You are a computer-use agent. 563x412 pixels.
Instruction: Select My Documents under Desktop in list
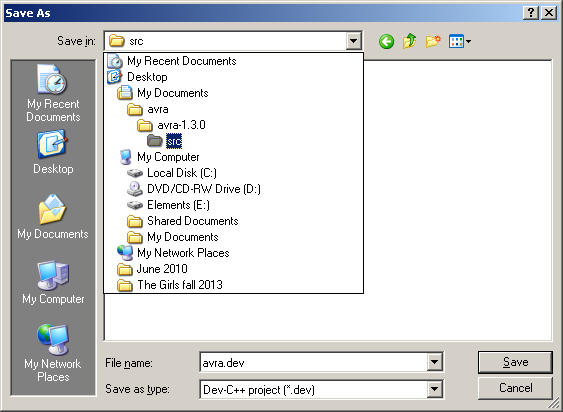[233, 93]
